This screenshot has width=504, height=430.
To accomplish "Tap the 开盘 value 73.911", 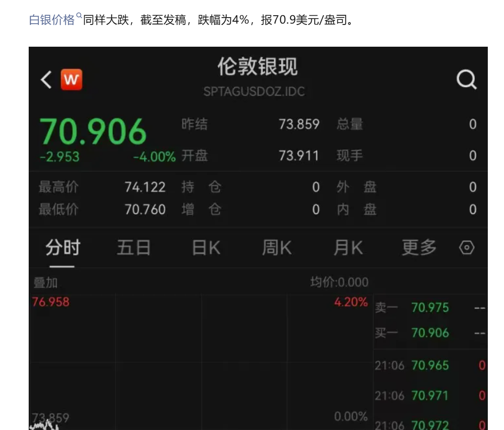I will point(299,156).
